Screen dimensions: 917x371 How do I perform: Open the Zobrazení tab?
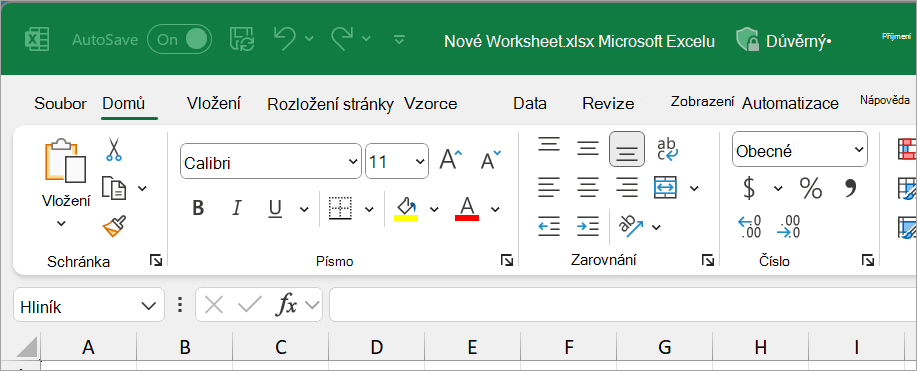702,101
